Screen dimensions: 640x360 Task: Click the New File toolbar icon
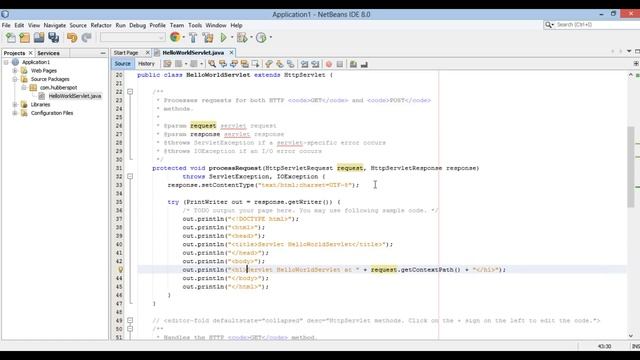[11, 38]
